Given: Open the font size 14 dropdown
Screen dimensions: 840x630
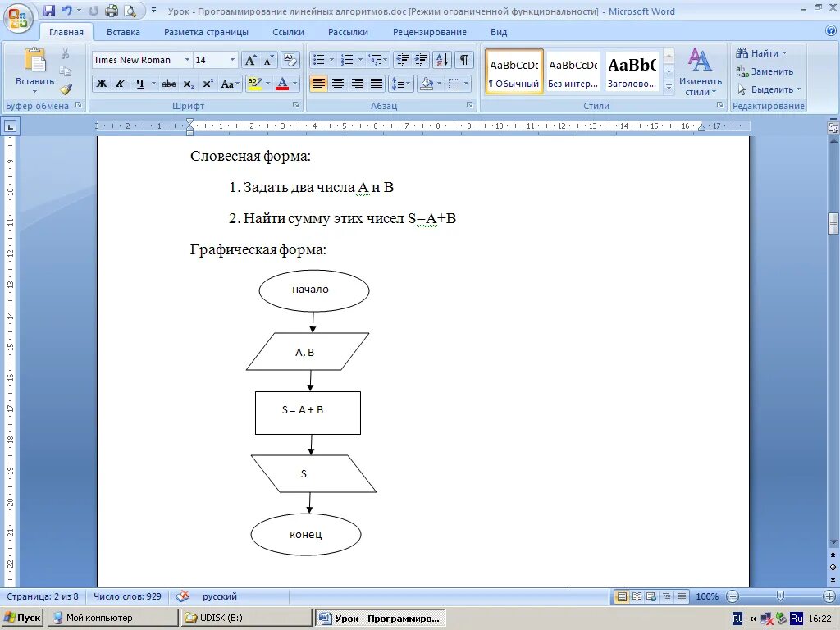Looking at the screenshot, I should pos(232,60).
